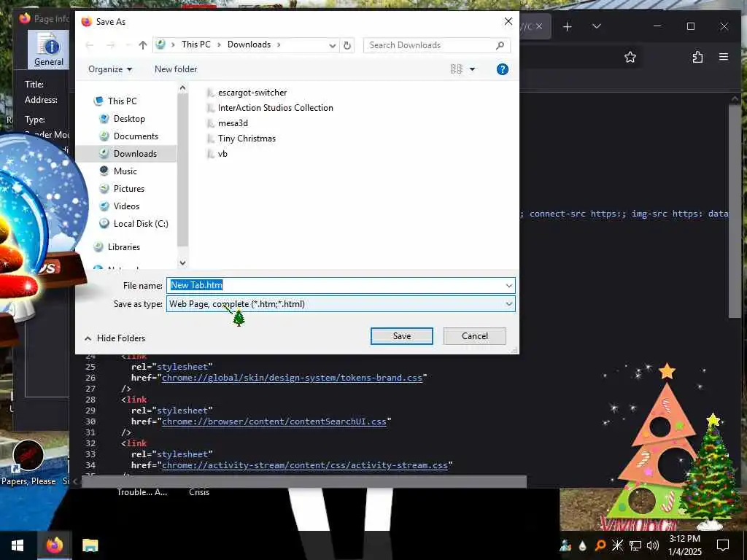Viewport: 747px width, 560px height.
Task: Click navigation pane scroll-down arrow
Action: (182, 262)
